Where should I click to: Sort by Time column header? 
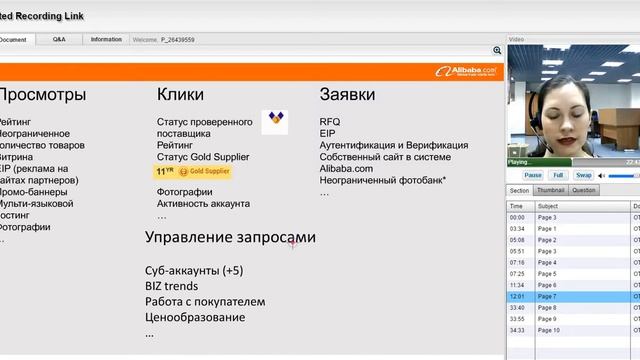point(520,207)
